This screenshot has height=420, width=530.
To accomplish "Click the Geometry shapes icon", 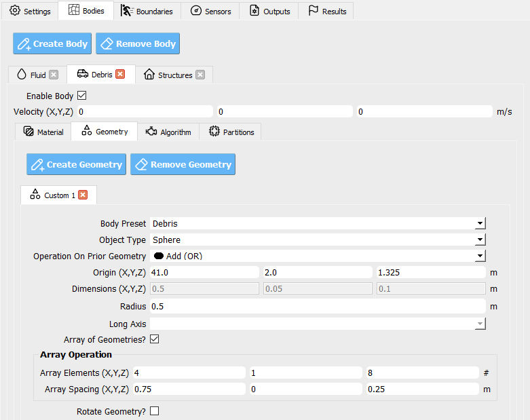I will click(x=87, y=130).
